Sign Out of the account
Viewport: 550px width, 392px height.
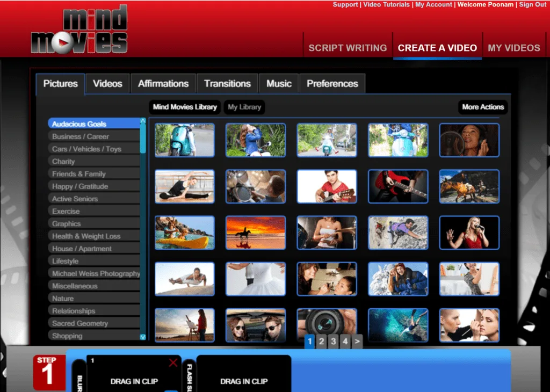(x=532, y=4)
